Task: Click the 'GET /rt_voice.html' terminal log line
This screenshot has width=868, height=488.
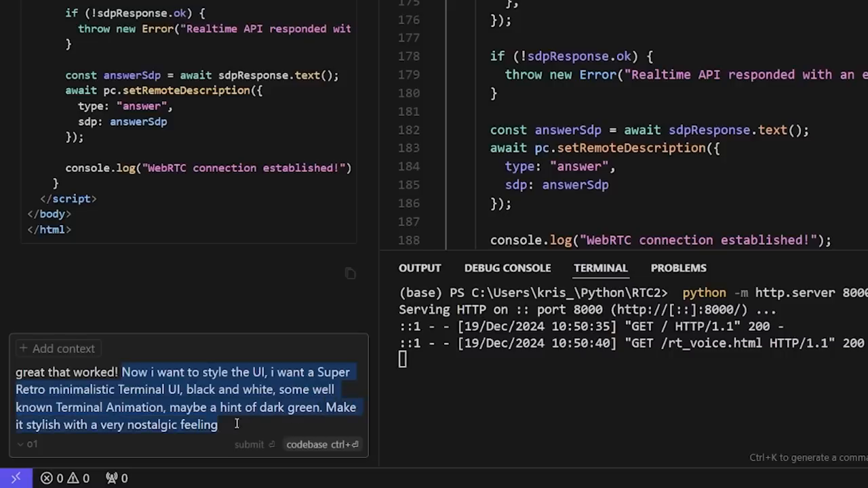Action: tap(631, 343)
